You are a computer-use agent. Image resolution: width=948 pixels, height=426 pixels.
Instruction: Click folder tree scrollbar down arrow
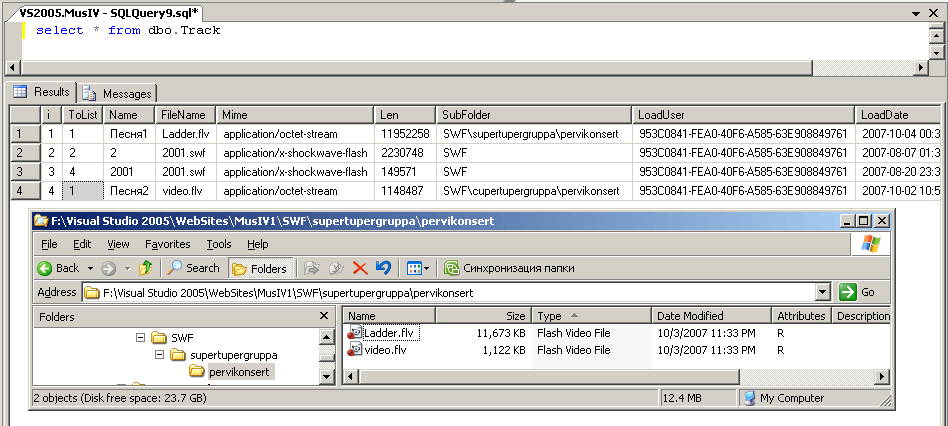click(x=326, y=377)
